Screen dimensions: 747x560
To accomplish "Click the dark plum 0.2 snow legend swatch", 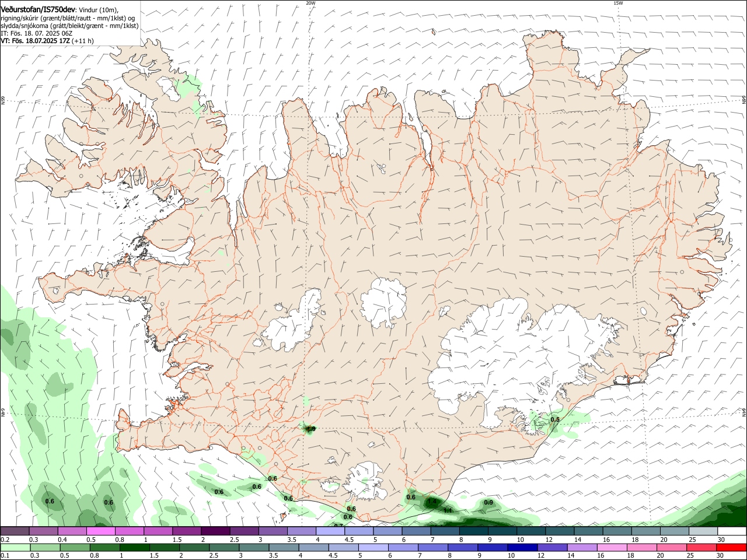I will (x=15, y=531).
